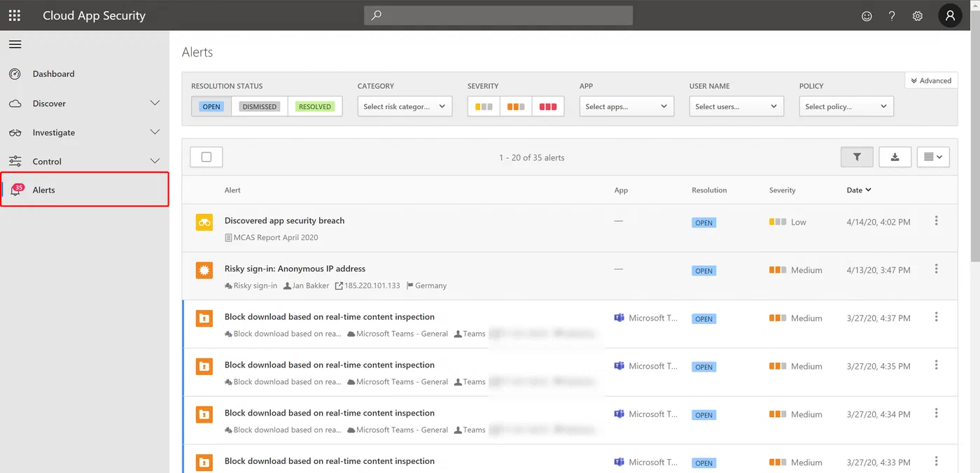Click the Jan Bakker user link

click(307, 285)
